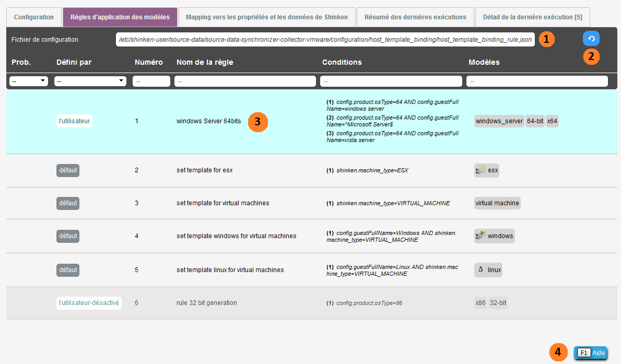Click the Conditions filter input field

(391, 81)
